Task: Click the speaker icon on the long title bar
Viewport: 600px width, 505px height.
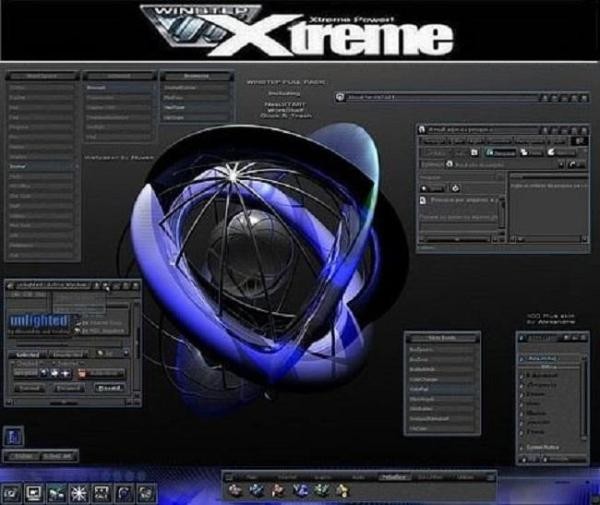Action: [x=340, y=97]
